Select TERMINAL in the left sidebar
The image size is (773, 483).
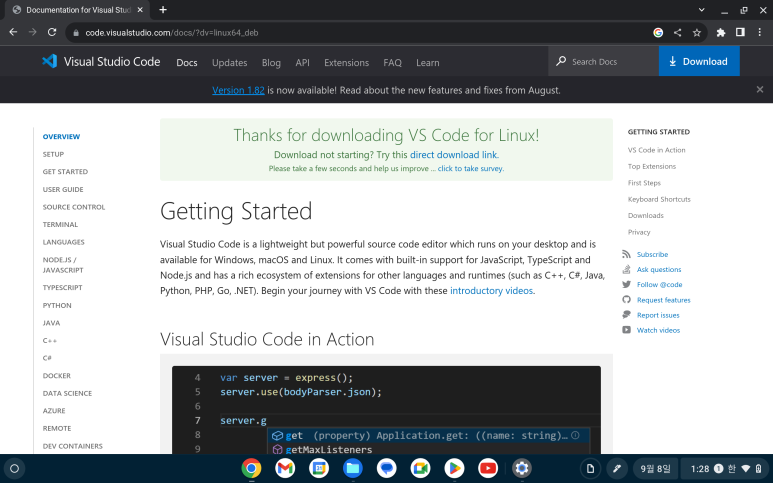[x=60, y=224]
